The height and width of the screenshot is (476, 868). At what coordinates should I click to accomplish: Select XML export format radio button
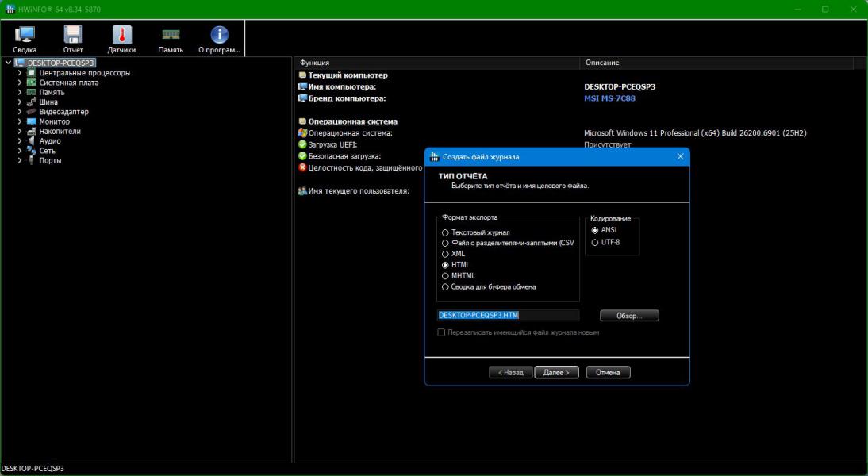[446, 254]
